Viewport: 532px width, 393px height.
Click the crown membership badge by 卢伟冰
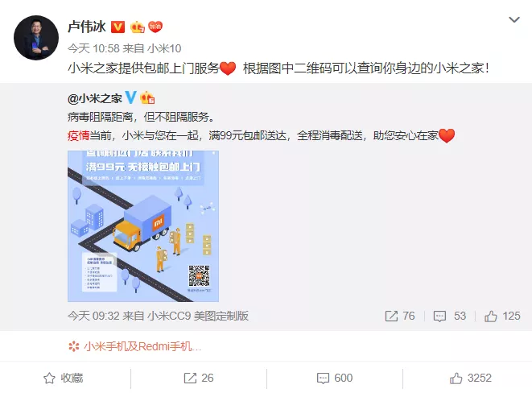pos(138,27)
